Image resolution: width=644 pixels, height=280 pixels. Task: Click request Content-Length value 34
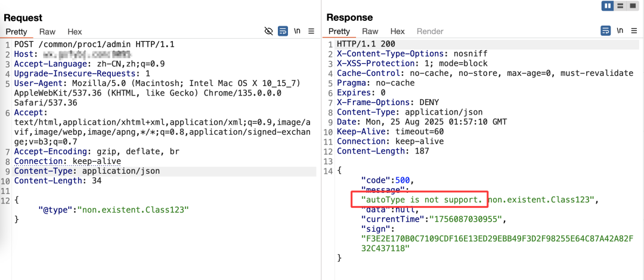(97, 181)
